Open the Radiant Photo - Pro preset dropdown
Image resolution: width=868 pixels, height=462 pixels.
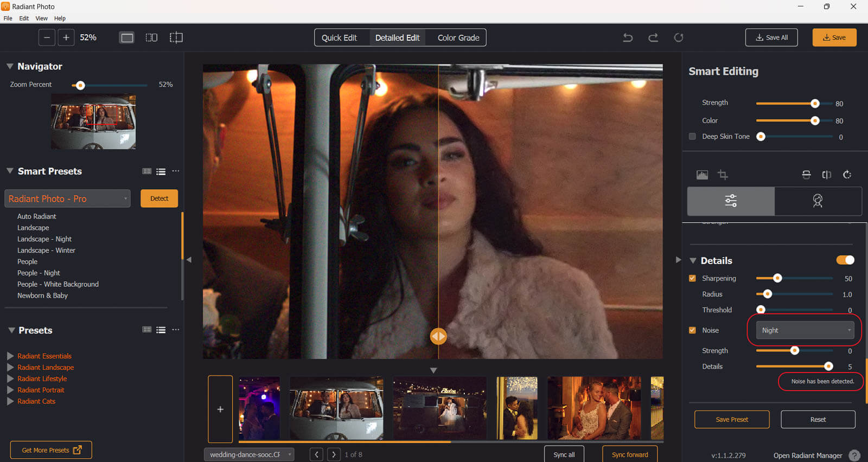pyautogui.click(x=67, y=198)
